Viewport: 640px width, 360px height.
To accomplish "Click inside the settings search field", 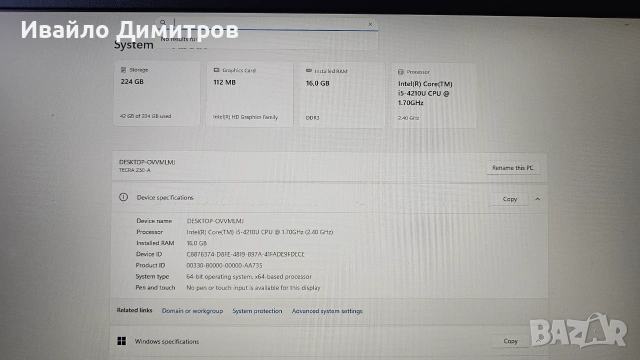I will (x=266, y=24).
